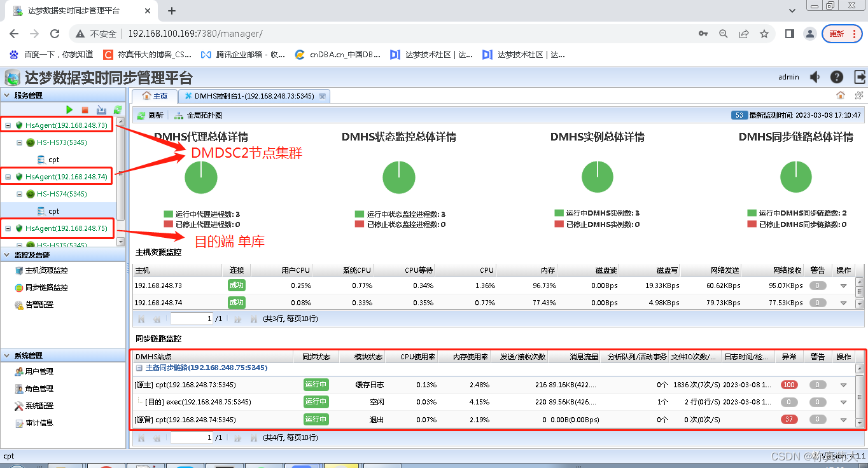
Task: Click the deploy/import icon in service toolbar
Action: point(101,110)
